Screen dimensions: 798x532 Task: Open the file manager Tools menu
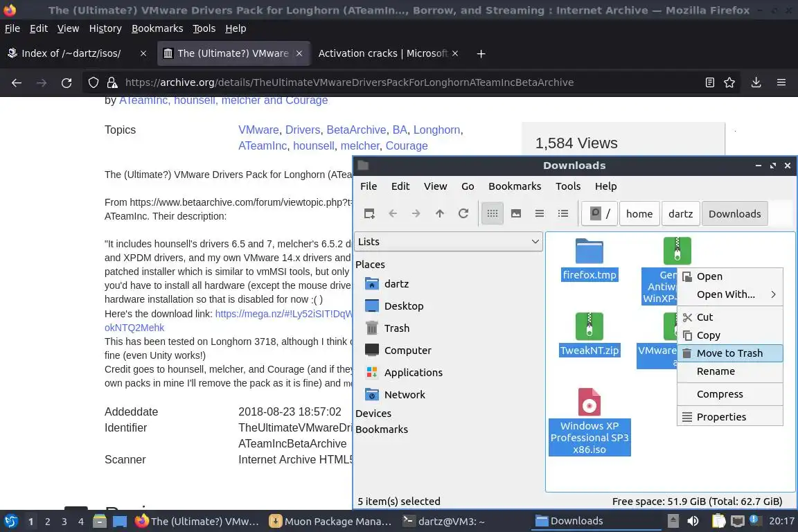pos(568,186)
